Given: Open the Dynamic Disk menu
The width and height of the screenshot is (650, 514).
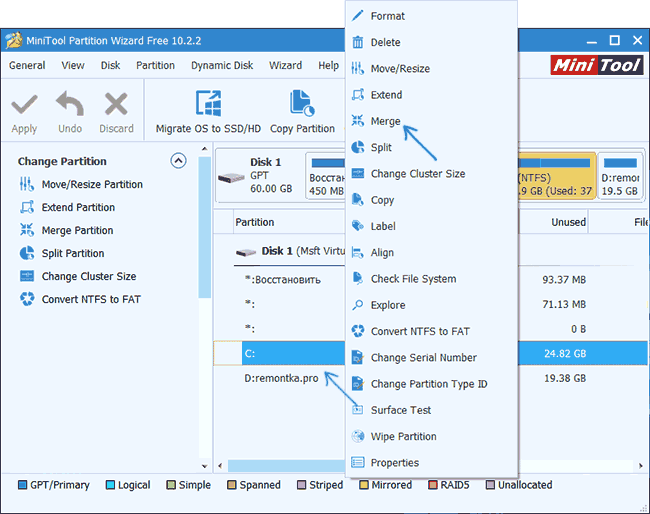Looking at the screenshot, I should pyautogui.click(x=222, y=65).
